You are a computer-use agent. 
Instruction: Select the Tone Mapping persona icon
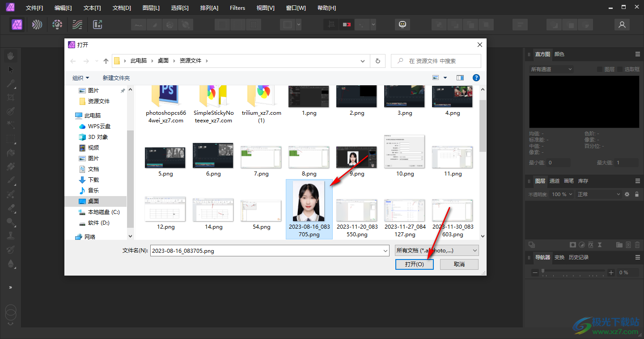(x=77, y=25)
